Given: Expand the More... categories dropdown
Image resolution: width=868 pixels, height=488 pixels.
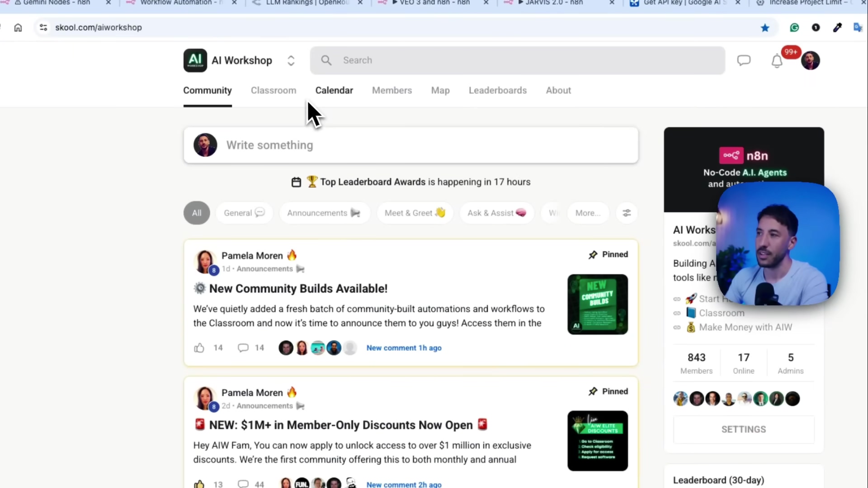Looking at the screenshot, I should click(x=588, y=213).
